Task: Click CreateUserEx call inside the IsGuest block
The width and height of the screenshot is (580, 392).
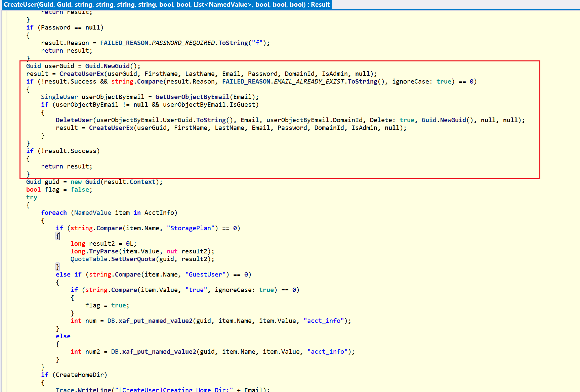Action: [111, 128]
